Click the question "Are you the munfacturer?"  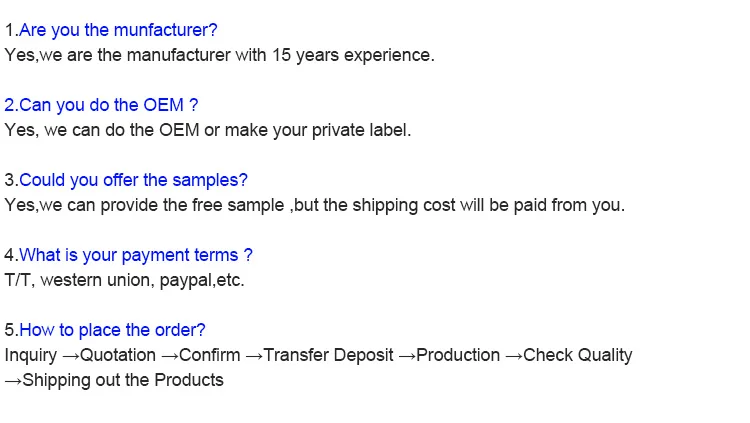[x=118, y=30]
